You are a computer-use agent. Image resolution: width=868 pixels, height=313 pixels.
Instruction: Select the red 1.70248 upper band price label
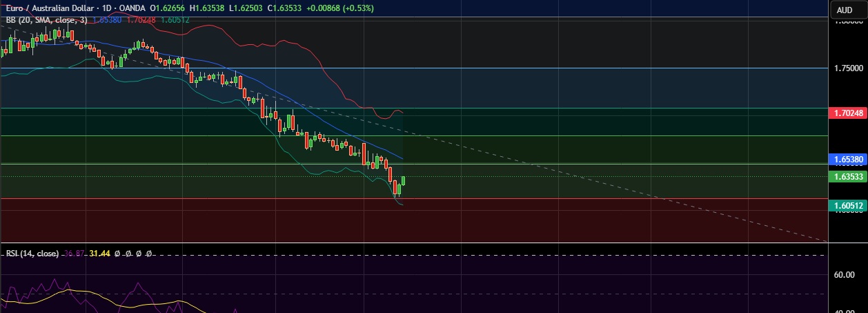(x=847, y=113)
